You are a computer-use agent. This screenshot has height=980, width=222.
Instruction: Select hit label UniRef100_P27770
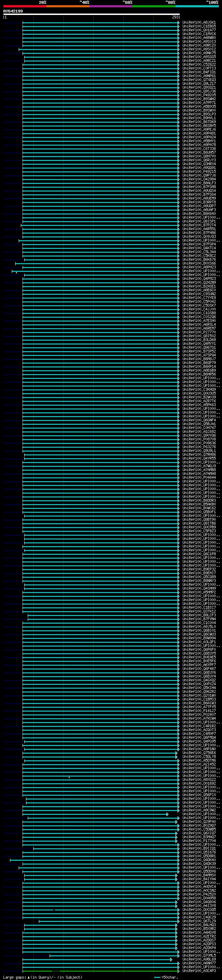coord(199,332)
